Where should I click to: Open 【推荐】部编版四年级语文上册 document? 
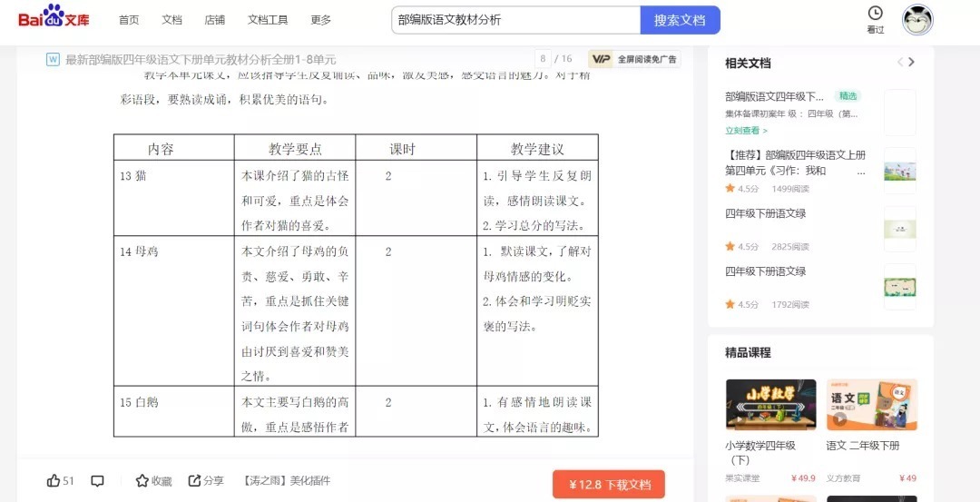(795, 162)
